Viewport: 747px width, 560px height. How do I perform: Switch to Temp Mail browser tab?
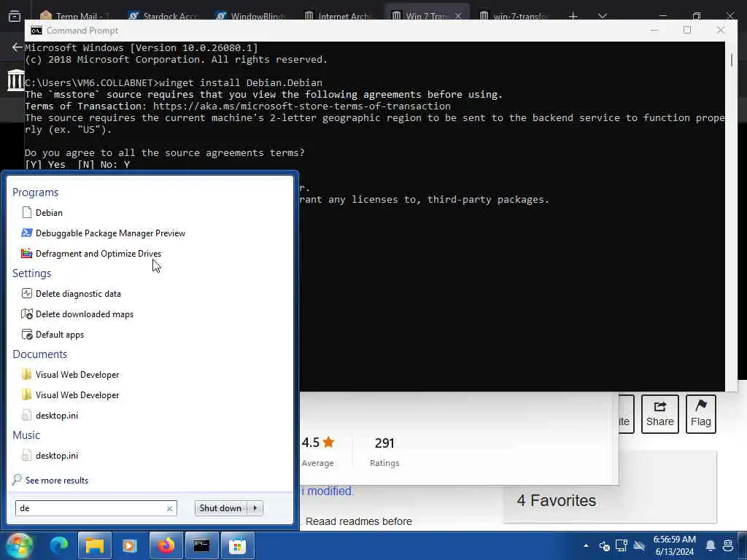click(x=75, y=16)
